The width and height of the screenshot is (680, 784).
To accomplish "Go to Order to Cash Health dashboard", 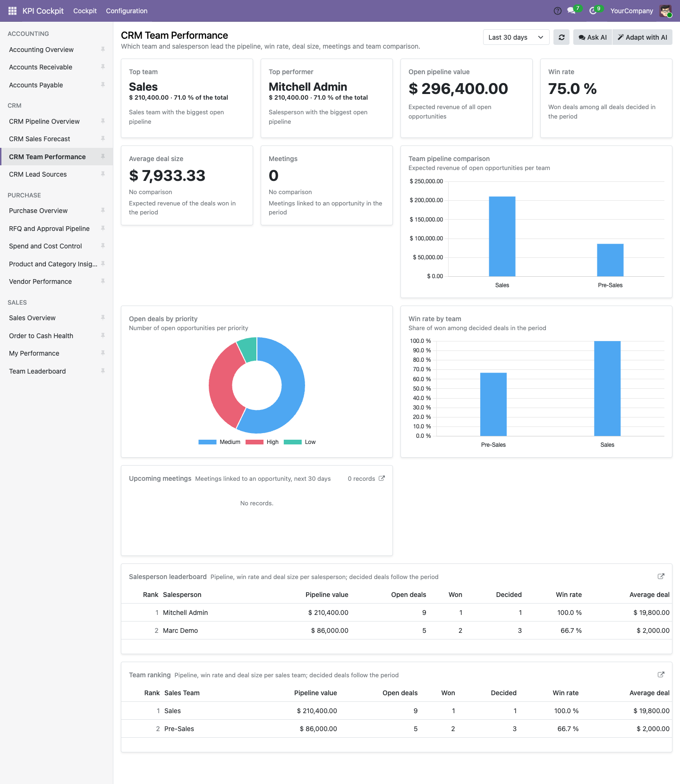I will coord(41,336).
